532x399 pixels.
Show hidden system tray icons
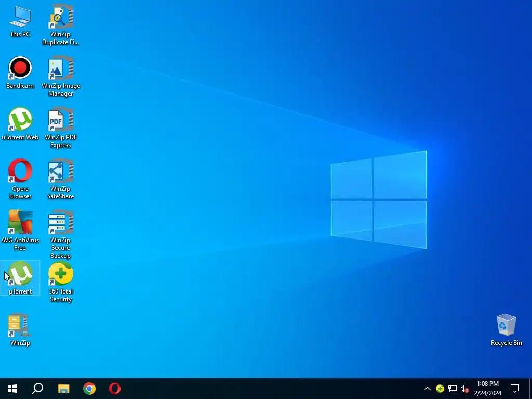coord(428,389)
